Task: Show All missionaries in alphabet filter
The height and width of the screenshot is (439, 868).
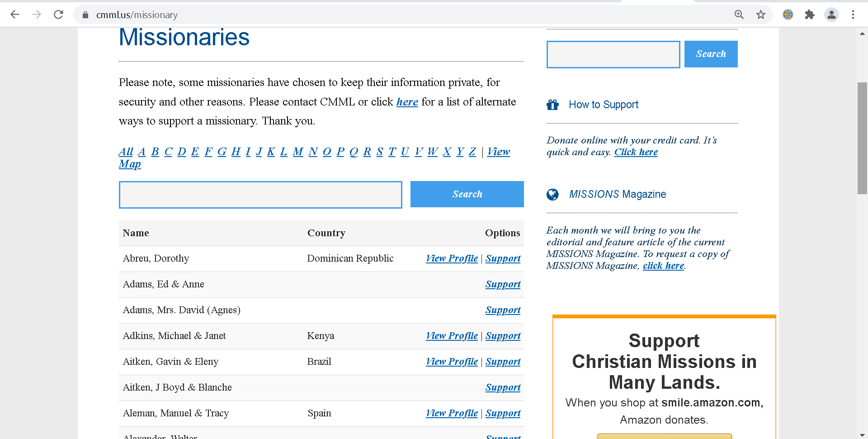Action: tap(126, 152)
